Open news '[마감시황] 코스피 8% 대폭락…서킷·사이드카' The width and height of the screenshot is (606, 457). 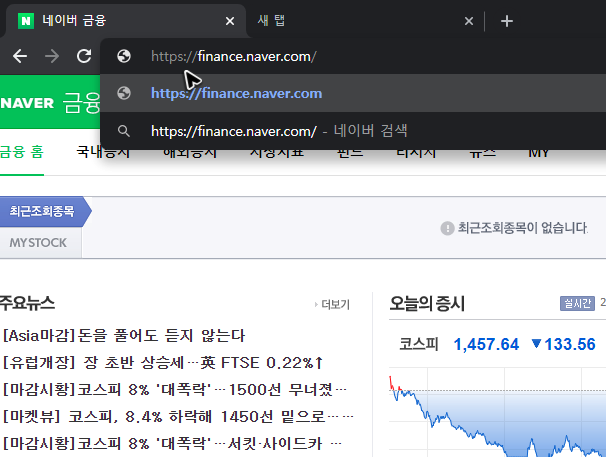click(172, 444)
